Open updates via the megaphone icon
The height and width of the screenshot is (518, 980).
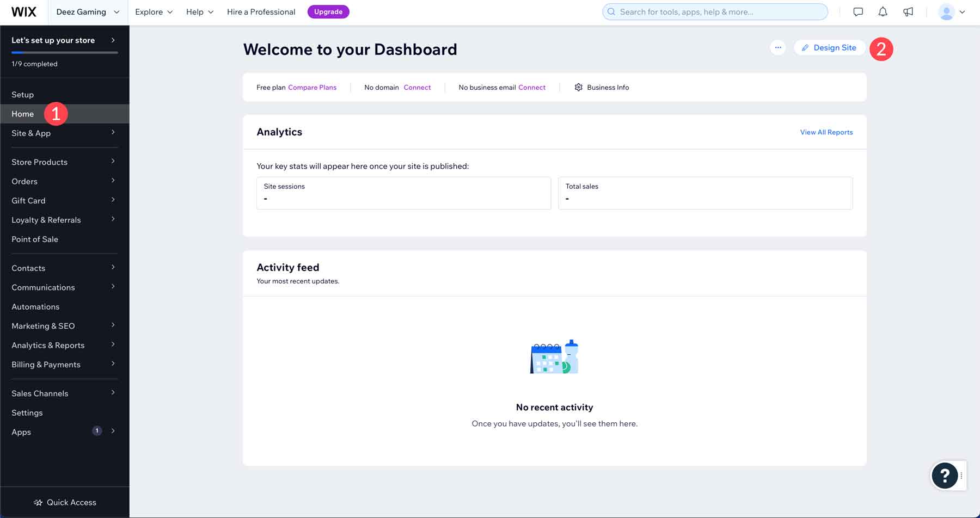[908, 11]
